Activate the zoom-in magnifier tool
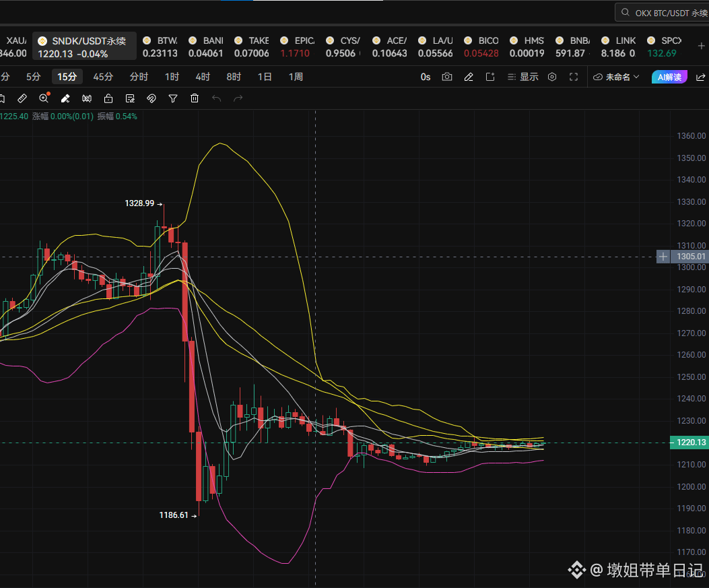Viewport: 709px width, 588px height. 44,98
